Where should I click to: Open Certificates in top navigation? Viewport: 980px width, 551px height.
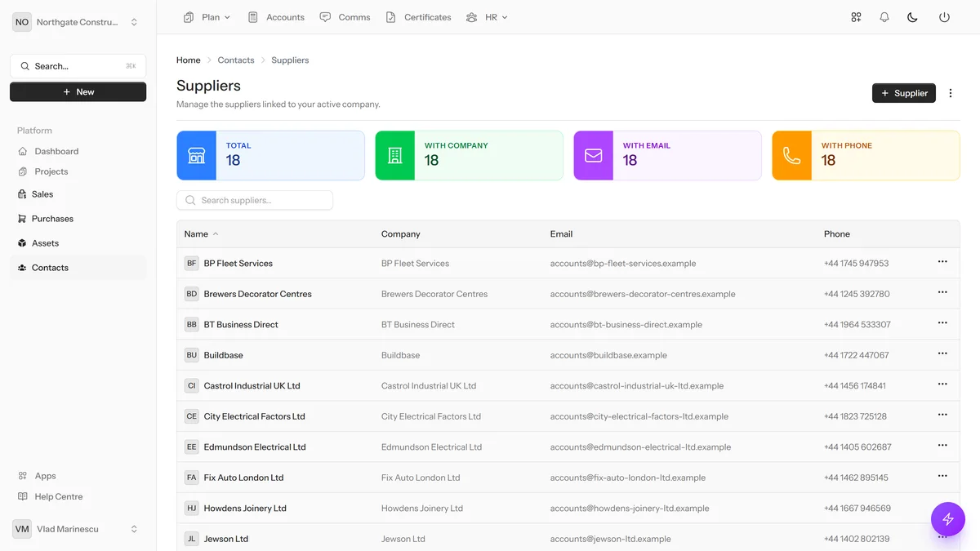click(419, 17)
